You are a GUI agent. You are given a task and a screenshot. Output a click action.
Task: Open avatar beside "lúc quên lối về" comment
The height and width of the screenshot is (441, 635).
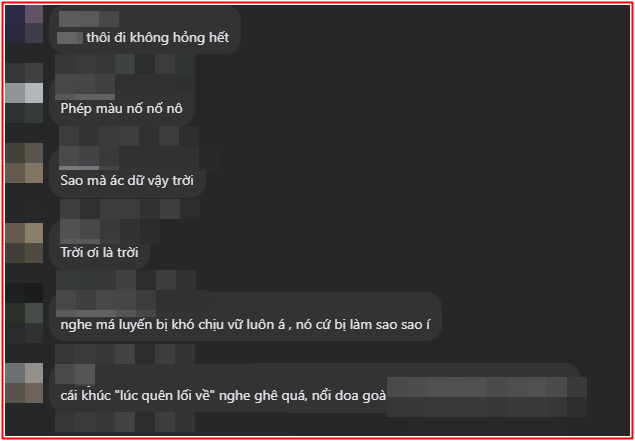pyautogui.click(x=24, y=383)
